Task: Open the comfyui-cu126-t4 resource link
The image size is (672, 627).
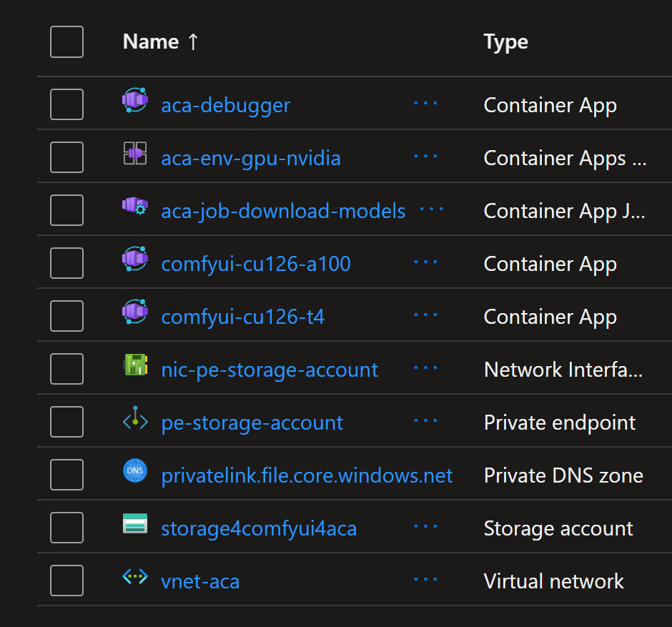Action: pyautogui.click(x=243, y=317)
